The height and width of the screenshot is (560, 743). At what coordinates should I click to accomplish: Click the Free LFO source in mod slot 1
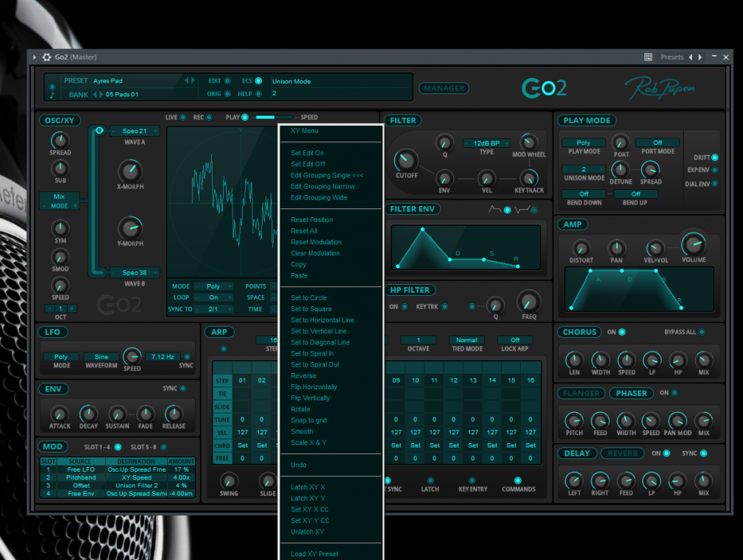point(81,469)
